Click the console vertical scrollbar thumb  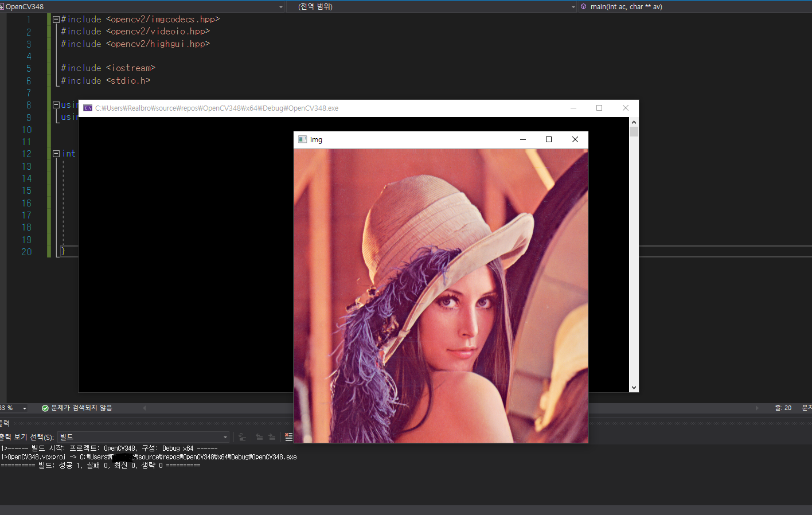634,131
